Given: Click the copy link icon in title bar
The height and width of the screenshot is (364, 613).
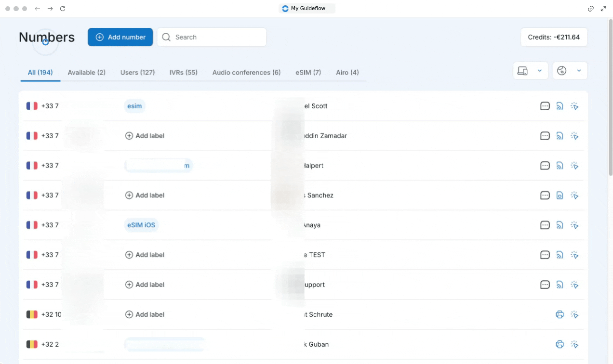Looking at the screenshot, I should (590, 9).
